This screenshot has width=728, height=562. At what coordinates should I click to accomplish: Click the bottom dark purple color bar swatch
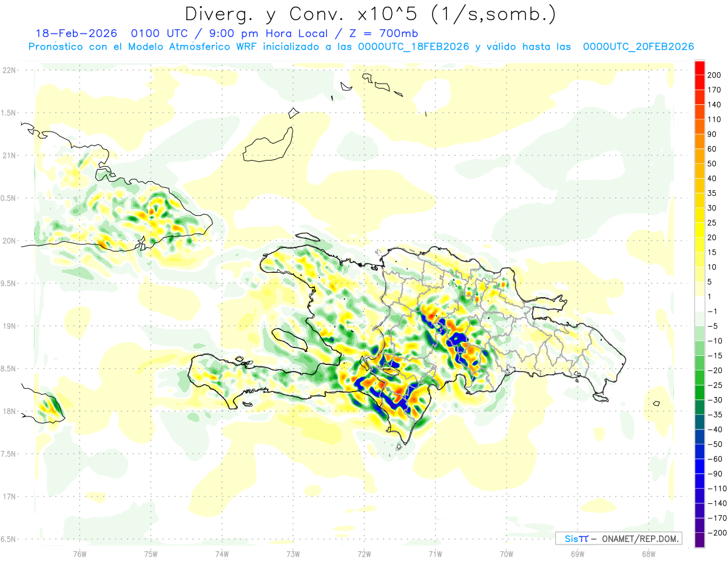(x=700, y=540)
